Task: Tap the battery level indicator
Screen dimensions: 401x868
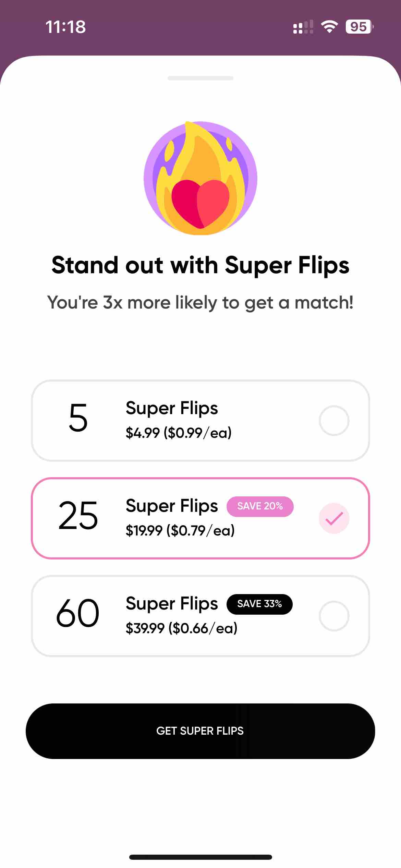Action: click(360, 27)
